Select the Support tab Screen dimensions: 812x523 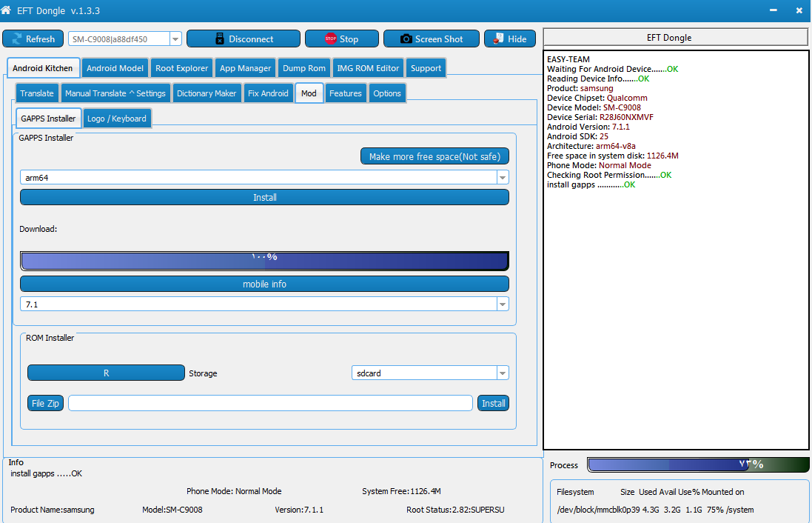click(426, 68)
